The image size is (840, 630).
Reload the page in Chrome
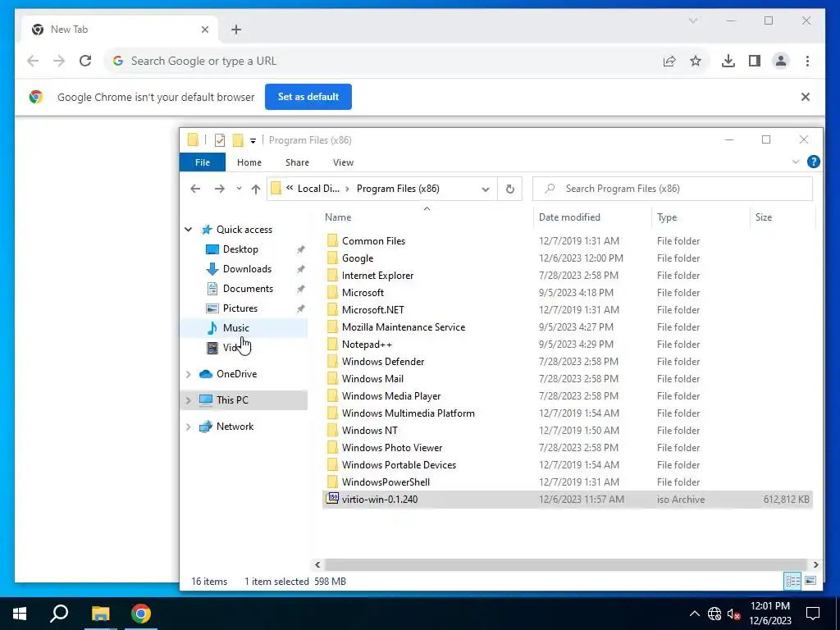tap(85, 61)
